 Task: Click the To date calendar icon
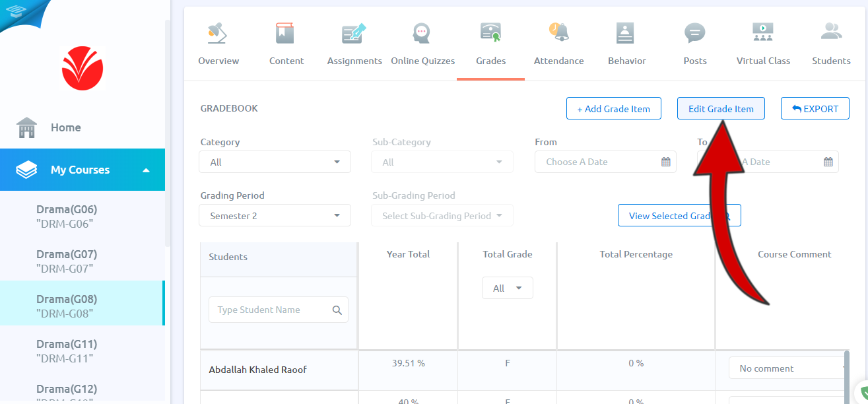(828, 162)
